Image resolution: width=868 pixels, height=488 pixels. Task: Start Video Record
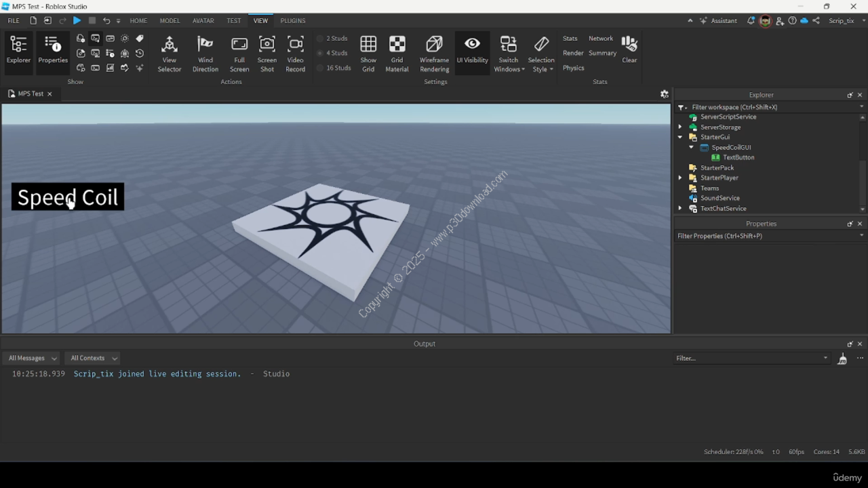pos(295,54)
